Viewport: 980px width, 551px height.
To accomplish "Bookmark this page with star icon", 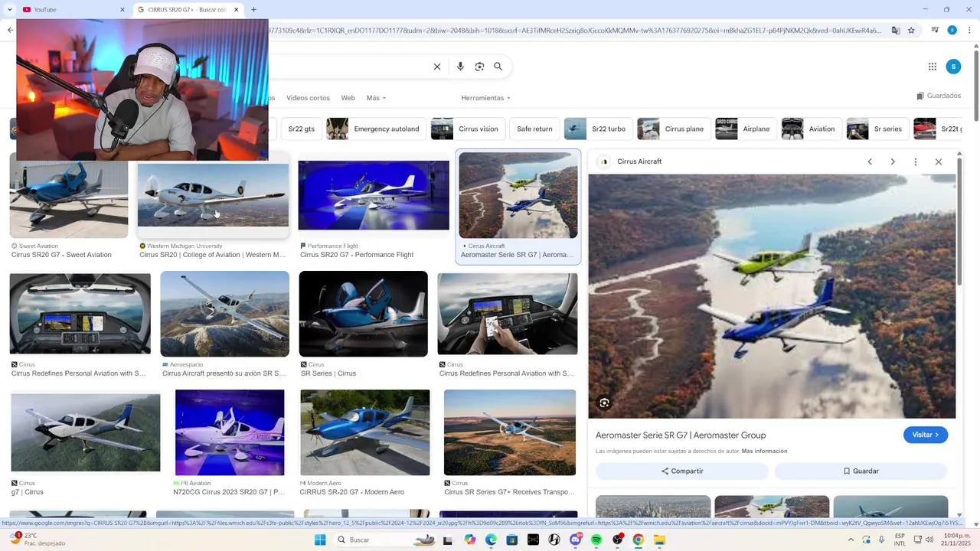I will pyautogui.click(x=911, y=31).
